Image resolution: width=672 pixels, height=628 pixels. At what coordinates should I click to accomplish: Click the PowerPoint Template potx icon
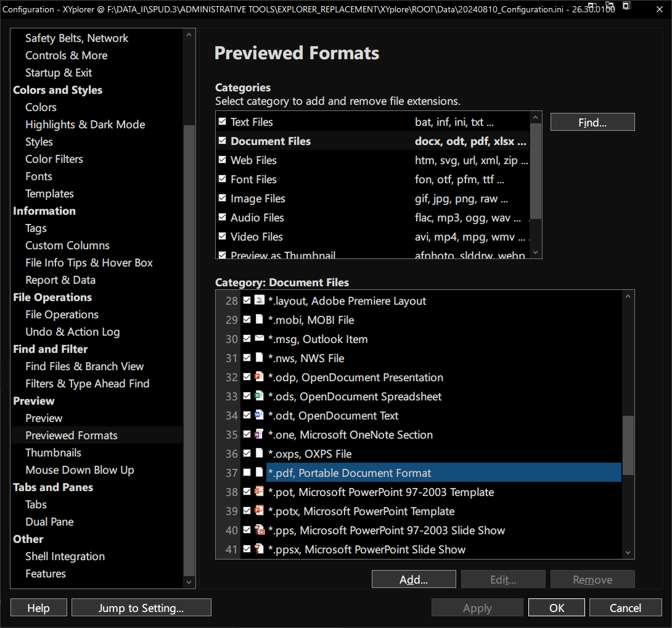click(260, 511)
